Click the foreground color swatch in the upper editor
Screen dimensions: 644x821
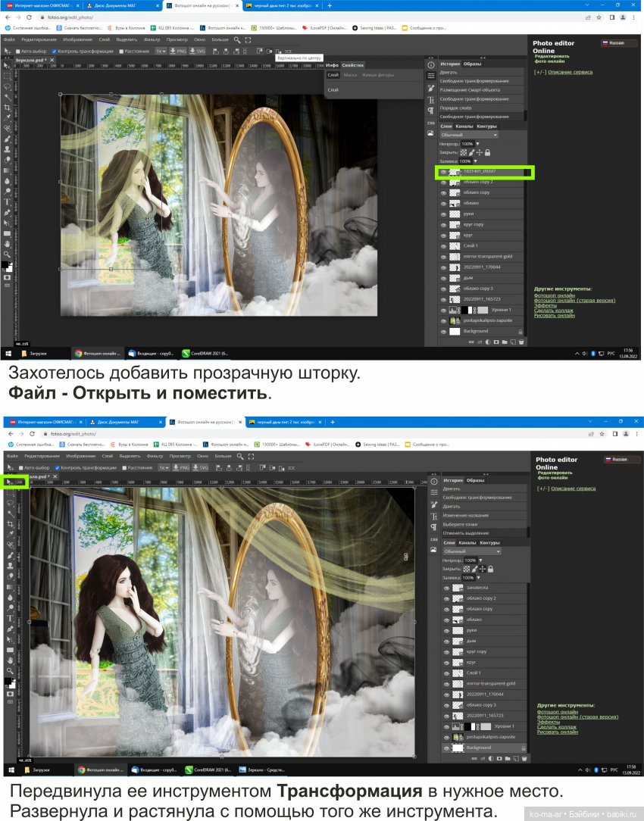(6, 266)
